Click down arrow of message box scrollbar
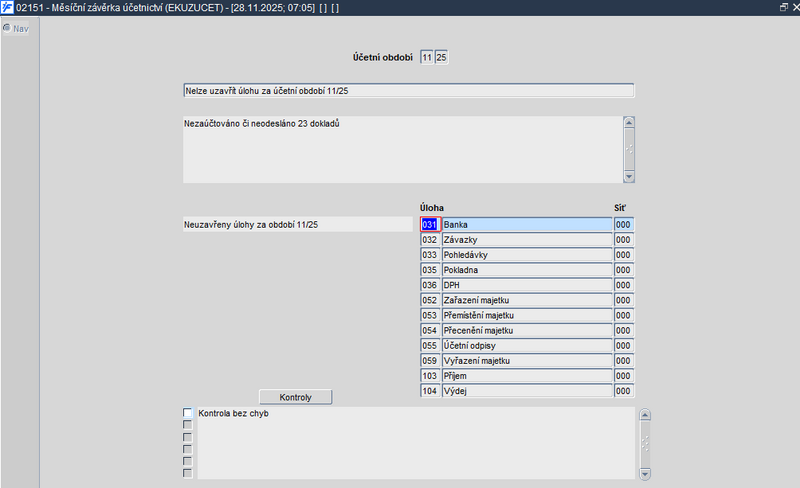This screenshot has width=800, height=488. [629, 177]
